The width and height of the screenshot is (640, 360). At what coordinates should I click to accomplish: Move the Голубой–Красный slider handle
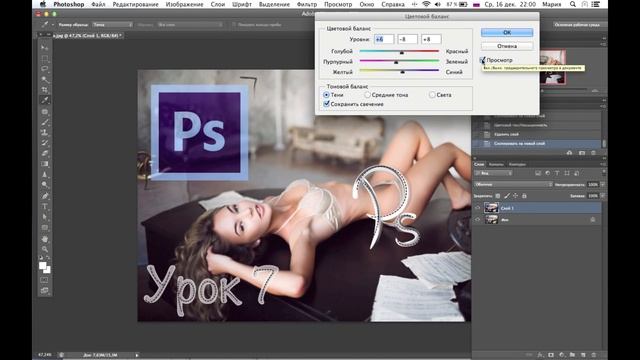402,52
